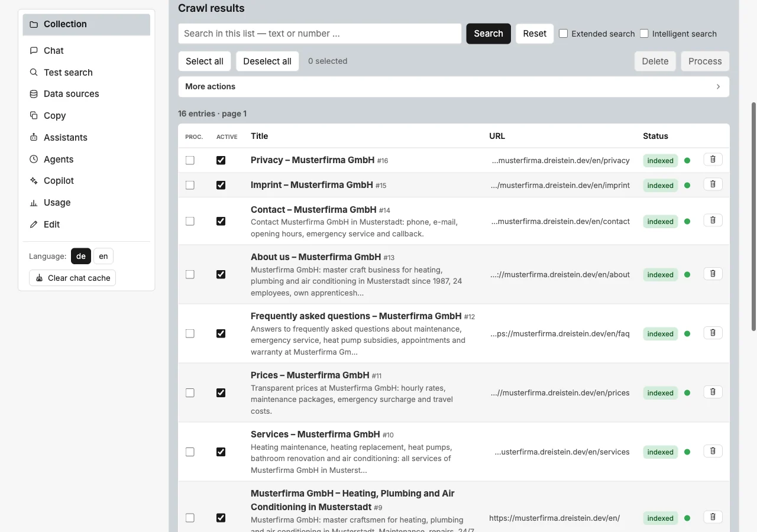This screenshot has width=757, height=532.
Task: Delete the Prices entry with trash icon
Action: coord(713,392)
